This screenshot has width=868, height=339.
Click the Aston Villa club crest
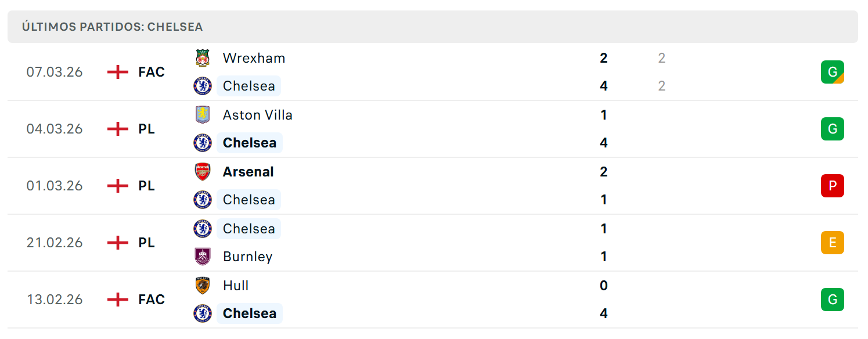pyautogui.click(x=203, y=115)
